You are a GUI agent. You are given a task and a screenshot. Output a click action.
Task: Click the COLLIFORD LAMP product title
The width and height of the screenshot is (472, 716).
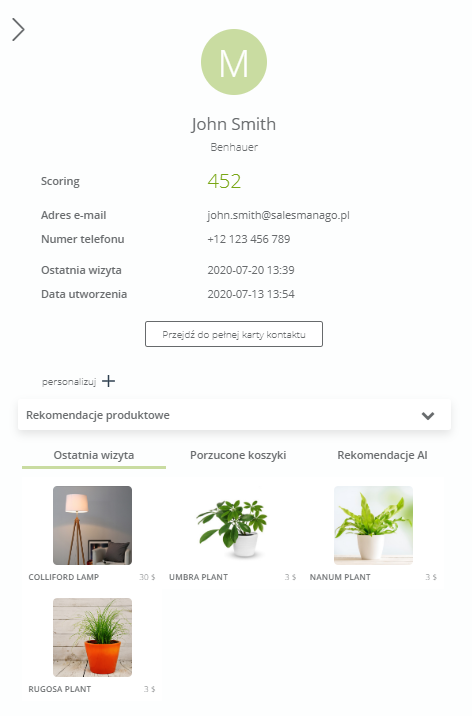click(63, 577)
